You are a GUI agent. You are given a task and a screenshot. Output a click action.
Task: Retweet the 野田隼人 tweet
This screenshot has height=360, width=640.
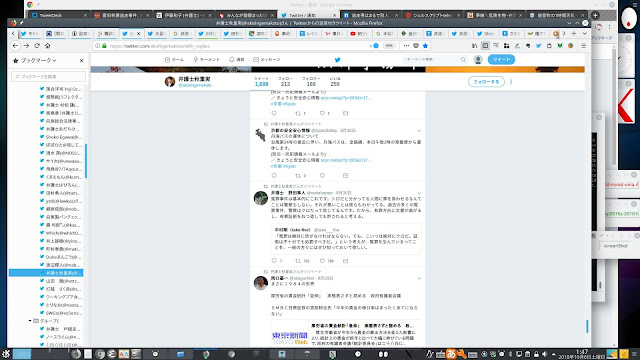click(x=298, y=261)
